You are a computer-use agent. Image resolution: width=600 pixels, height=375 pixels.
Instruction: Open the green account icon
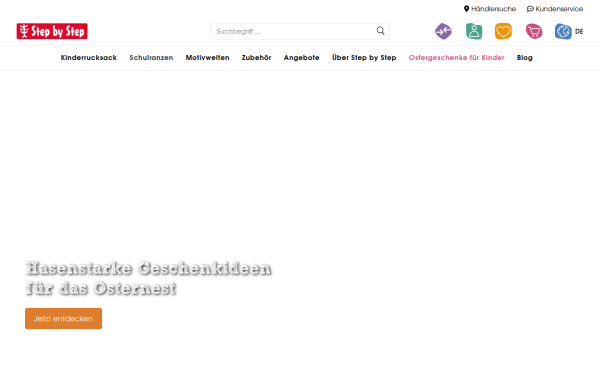click(x=474, y=31)
